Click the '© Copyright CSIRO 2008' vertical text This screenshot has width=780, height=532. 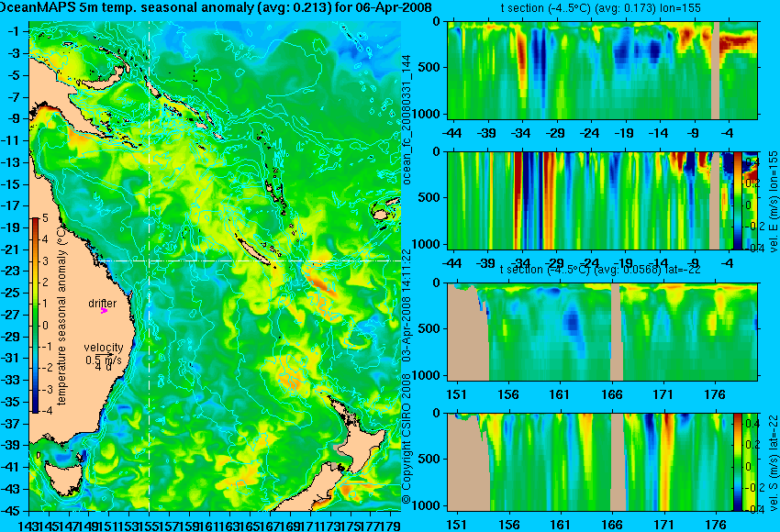[x=407, y=437]
